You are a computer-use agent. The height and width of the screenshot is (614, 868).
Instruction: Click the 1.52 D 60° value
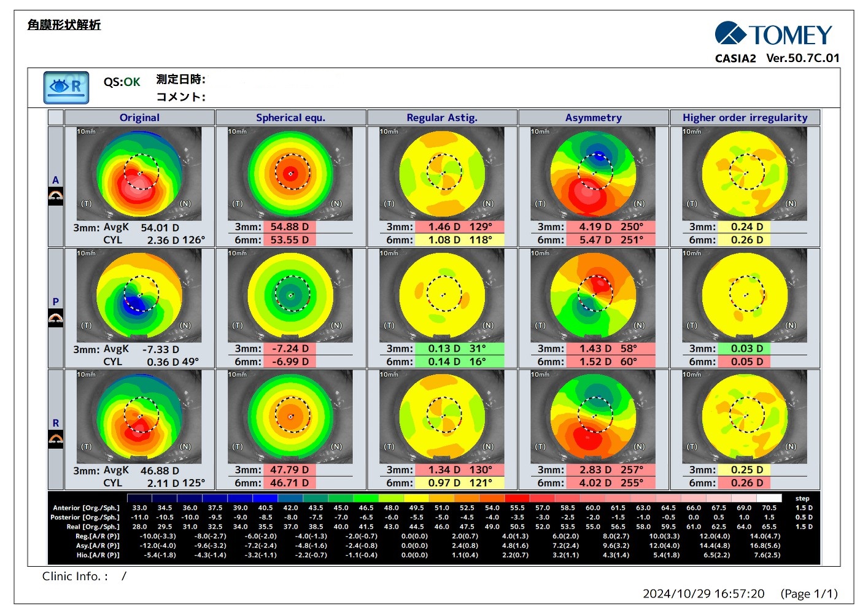click(611, 361)
